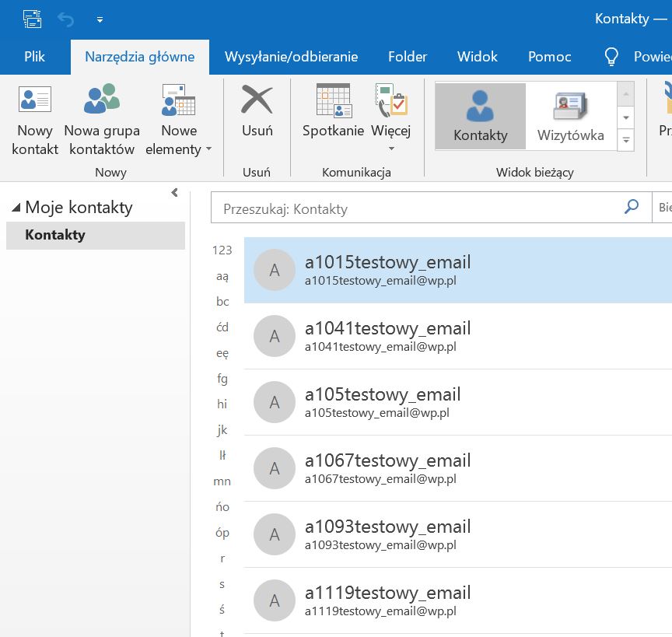Expand the view gallery more arrow
Image resolution: width=672 pixels, height=637 pixels.
[x=625, y=140]
